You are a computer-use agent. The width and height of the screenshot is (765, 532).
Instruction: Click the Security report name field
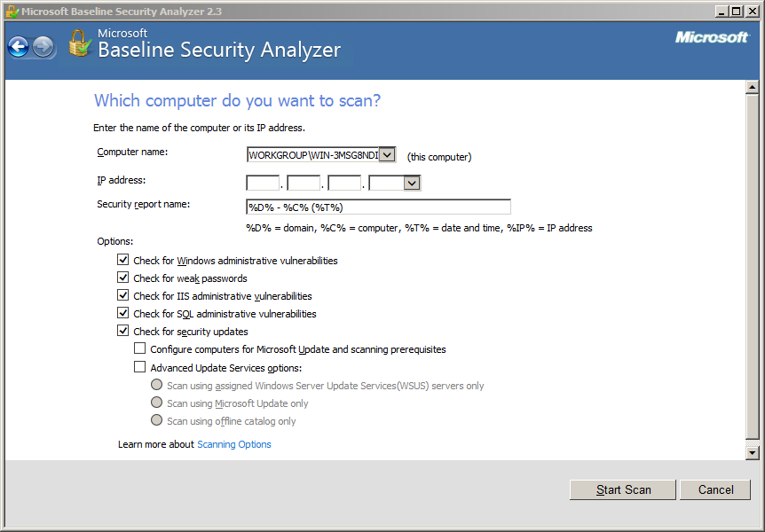coord(378,207)
